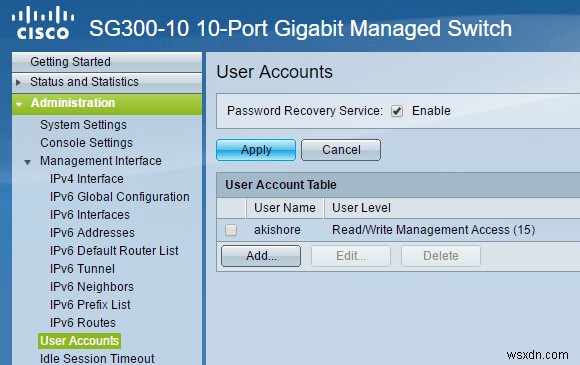Check the akishore user row checkbox
This screenshot has width=580, height=365.
(231, 230)
